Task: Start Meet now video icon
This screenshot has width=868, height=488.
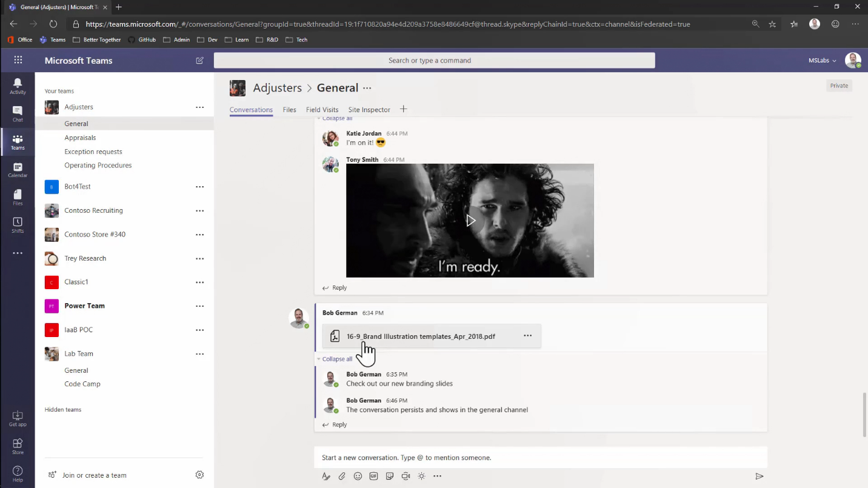Action: tap(406, 476)
